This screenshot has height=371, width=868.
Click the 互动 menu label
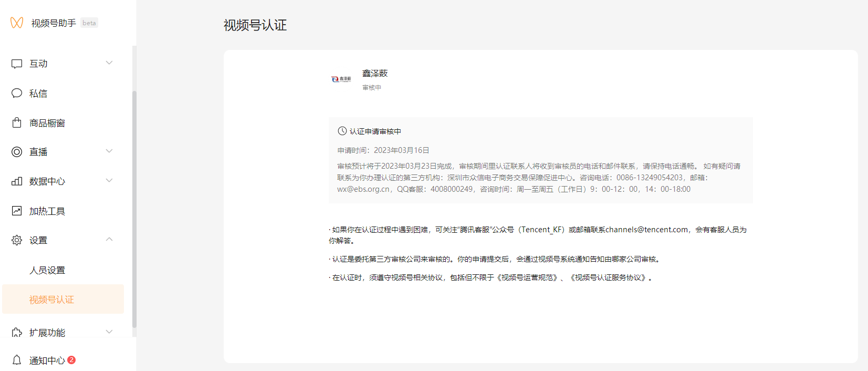point(38,64)
